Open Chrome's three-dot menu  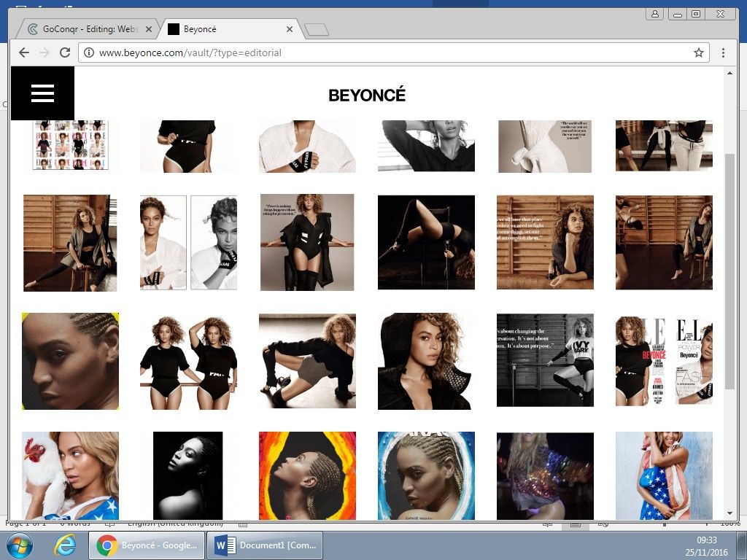723,52
